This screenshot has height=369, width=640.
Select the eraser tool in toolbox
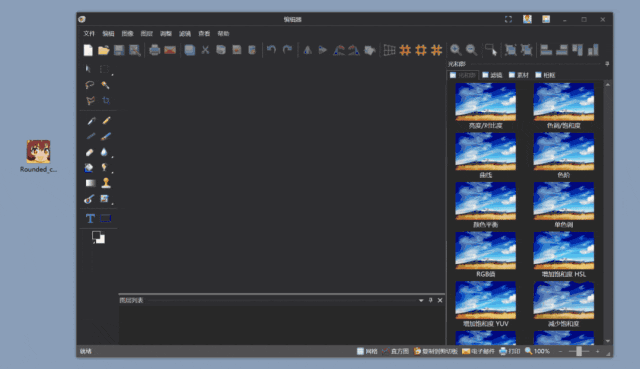89,152
